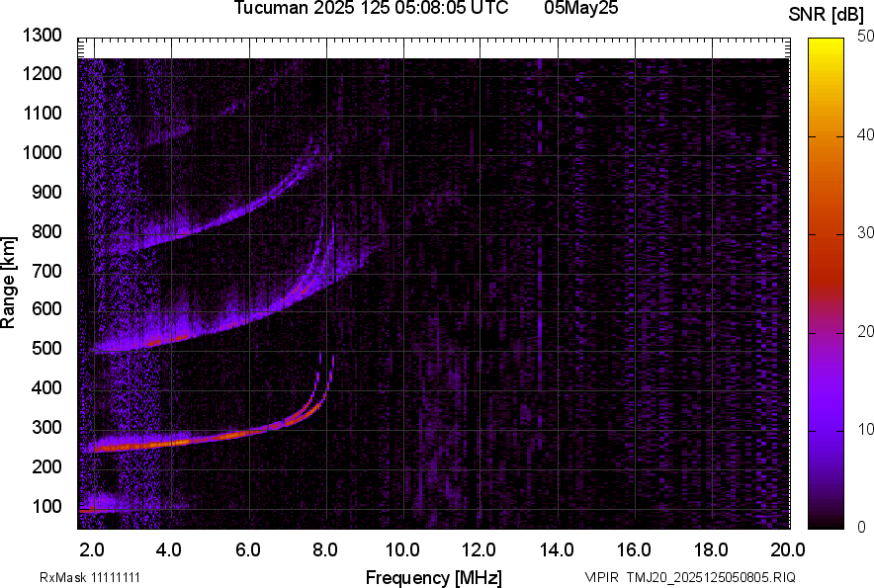Click the colorbar tick label 40
This screenshot has height=588, width=874.
pos(865,134)
